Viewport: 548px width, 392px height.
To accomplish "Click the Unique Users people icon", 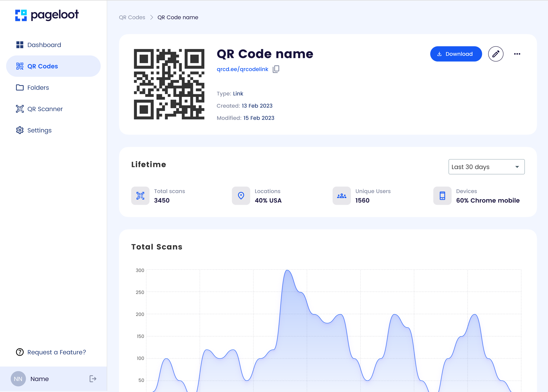I will [x=342, y=196].
